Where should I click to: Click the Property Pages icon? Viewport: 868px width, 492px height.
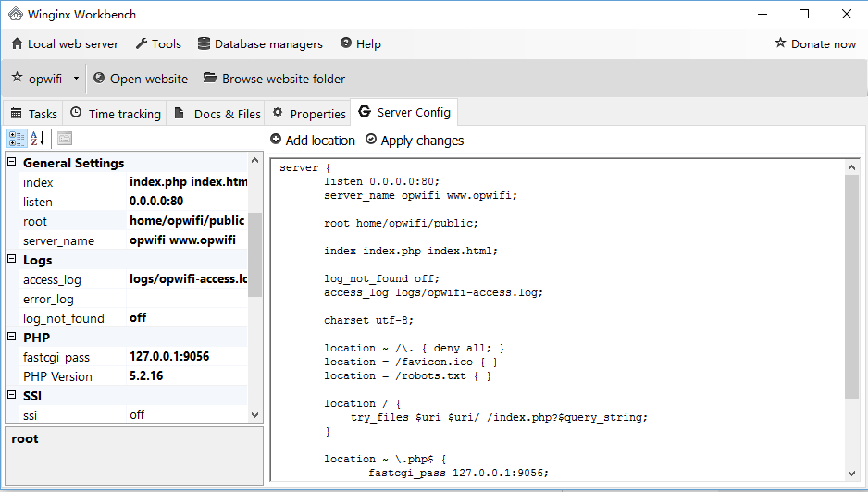(x=65, y=139)
